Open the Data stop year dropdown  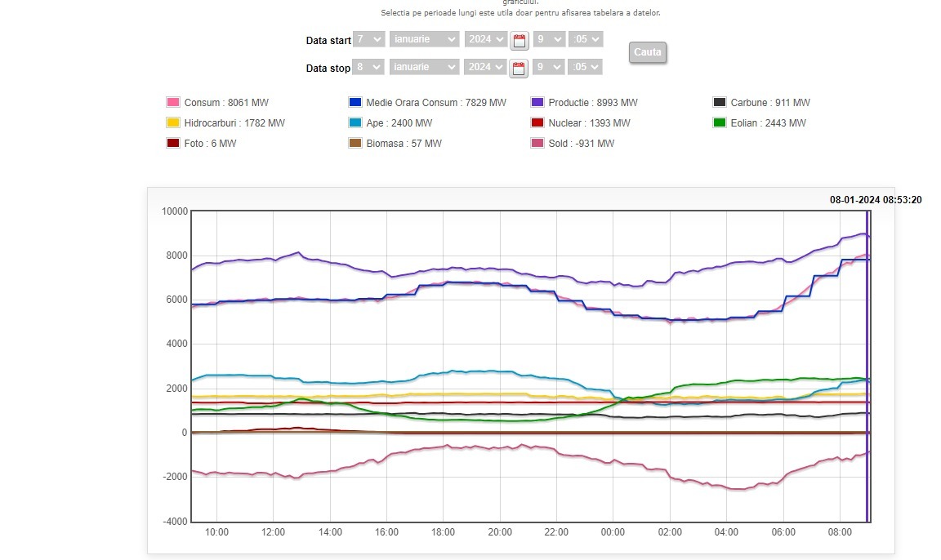[x=485, y=67]
